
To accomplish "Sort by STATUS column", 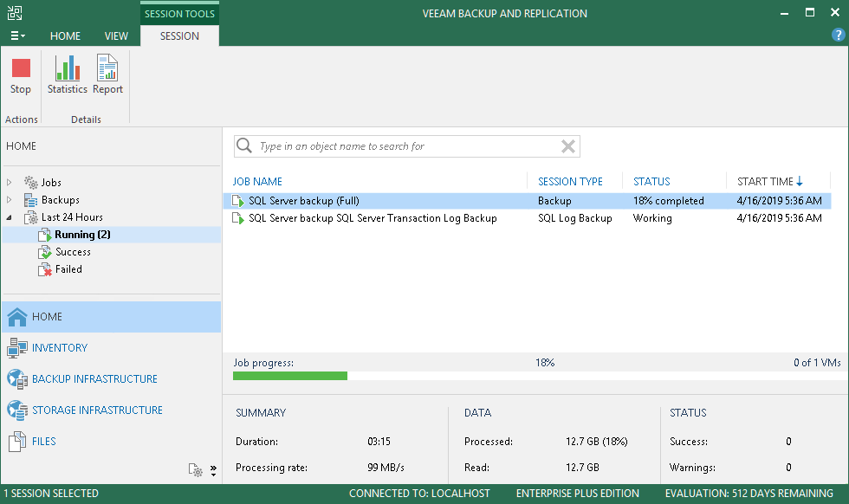I will coord(651,181).
